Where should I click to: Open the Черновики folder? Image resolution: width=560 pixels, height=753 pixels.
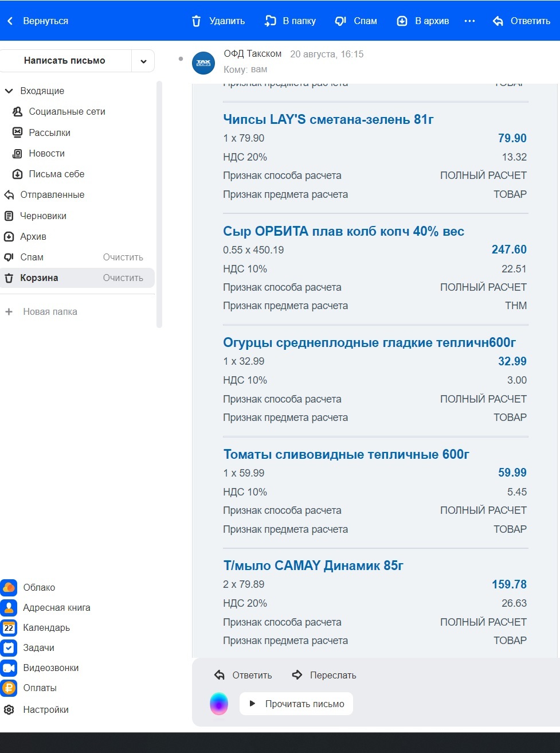(x=43, y=216)
